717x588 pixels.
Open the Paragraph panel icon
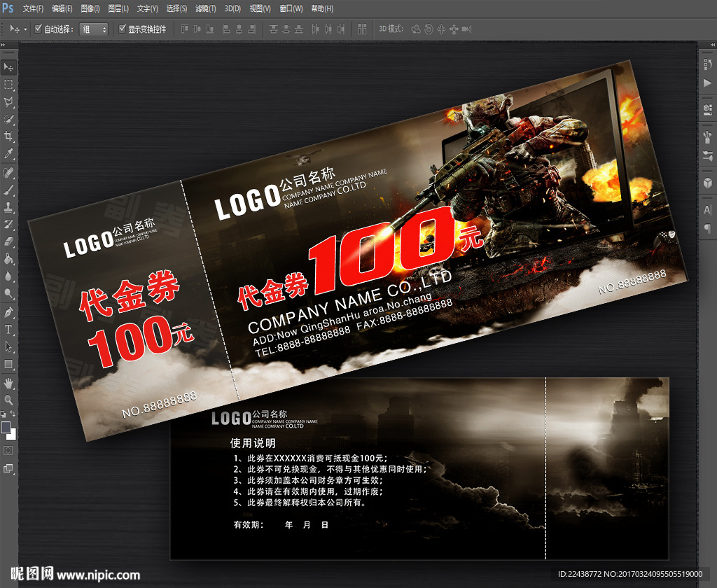click(x=708, y=228)
